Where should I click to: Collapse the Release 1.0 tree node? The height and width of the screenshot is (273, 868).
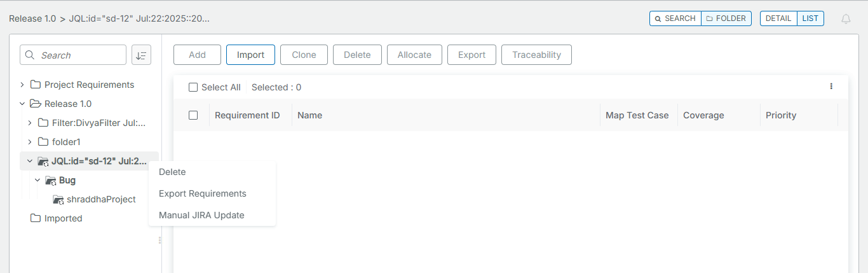coord(22,104)
